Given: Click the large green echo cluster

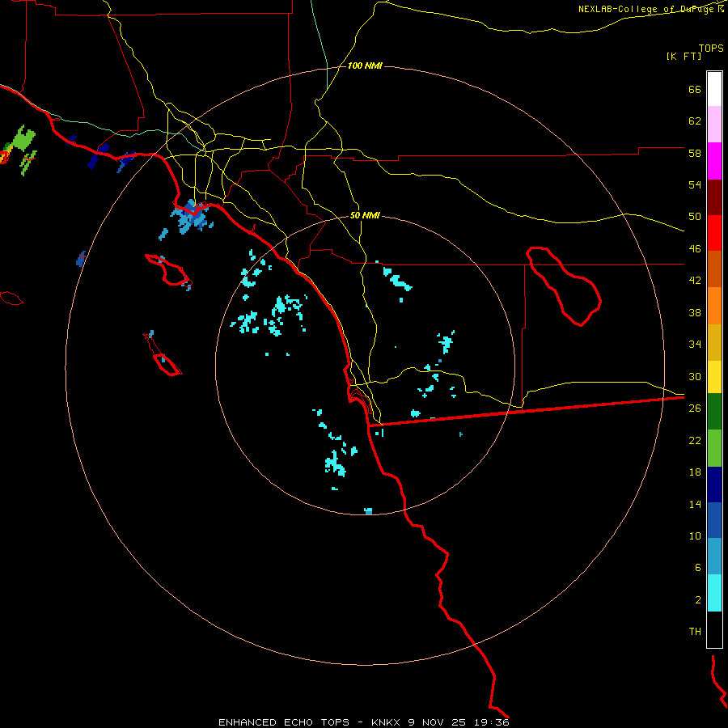Looking at the screenshot, I should pos(23,139).
